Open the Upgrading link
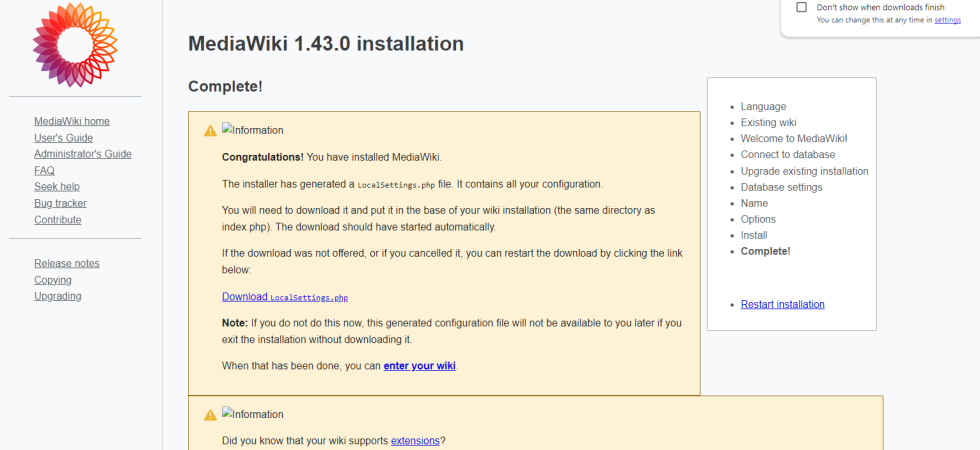980x450 pixels. tap(58, 296)
